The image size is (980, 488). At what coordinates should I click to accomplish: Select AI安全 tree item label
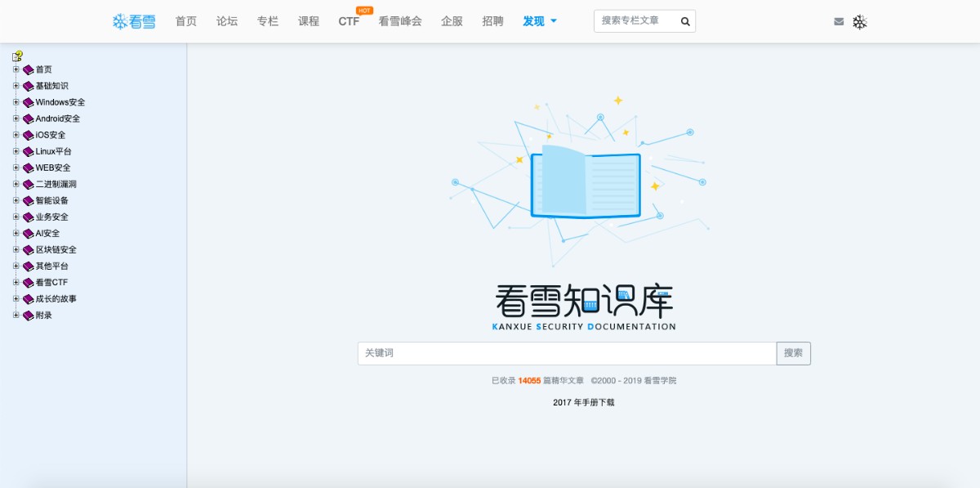[x=48, y=233]
